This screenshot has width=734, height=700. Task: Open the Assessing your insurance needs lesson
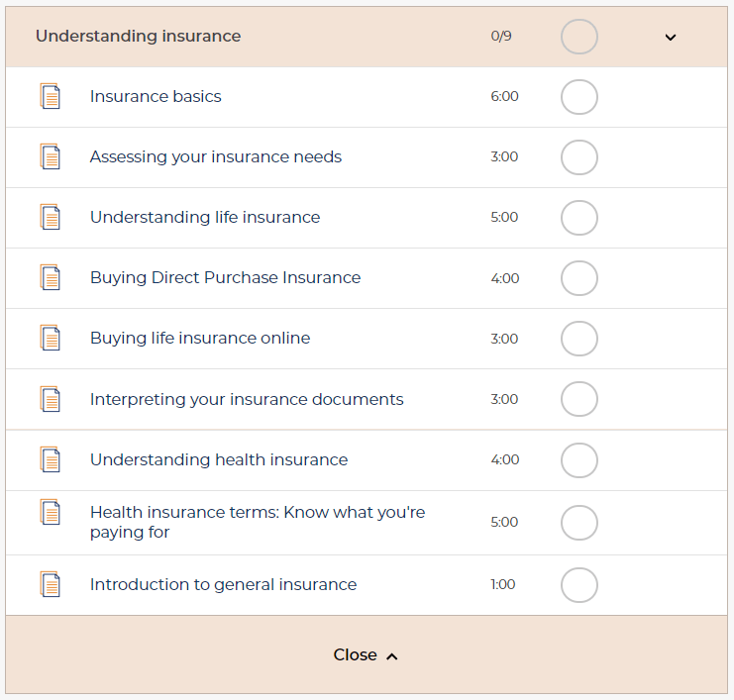[216, 157]
